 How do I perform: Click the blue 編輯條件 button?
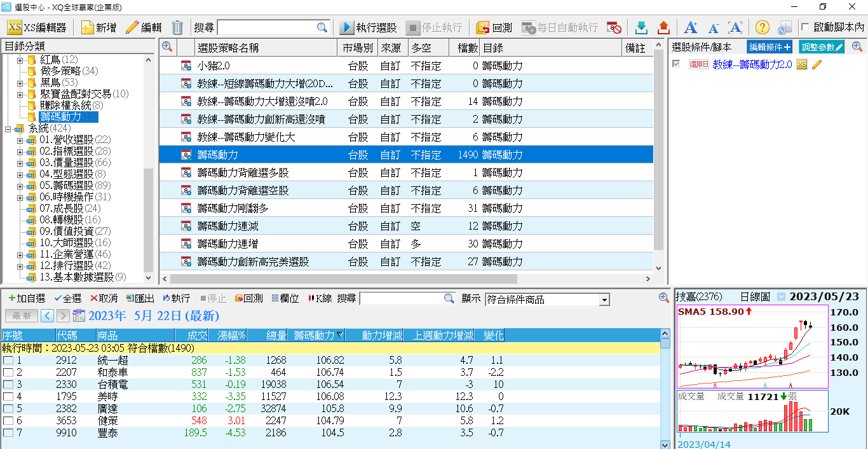click(x=770, y=46)
